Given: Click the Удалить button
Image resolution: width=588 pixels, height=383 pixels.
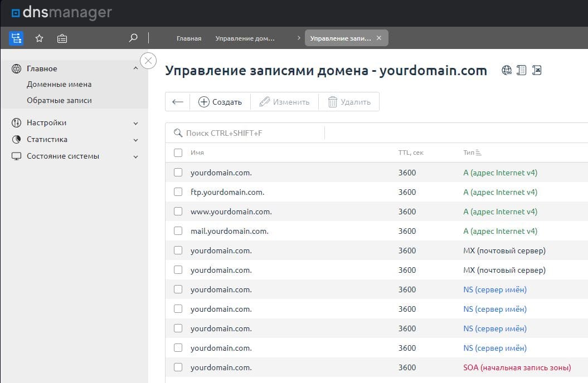Looking at the screenshot, I should (349, 101).
